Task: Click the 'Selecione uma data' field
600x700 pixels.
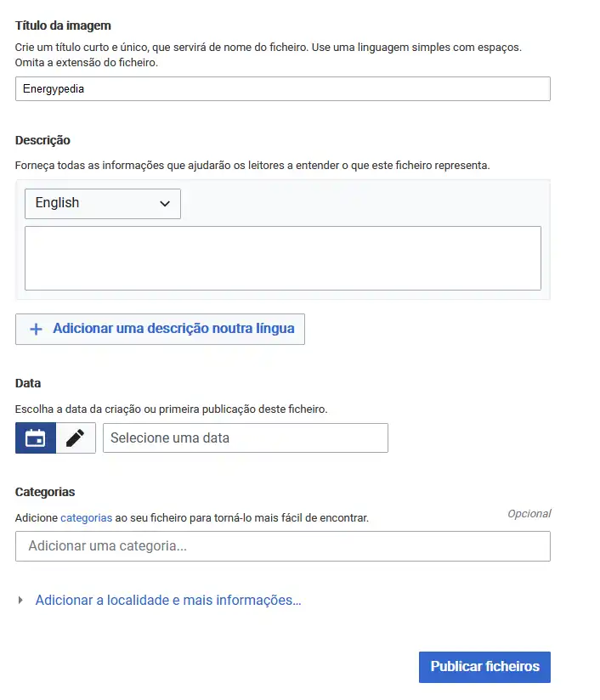Action: (x=245, y=437)
